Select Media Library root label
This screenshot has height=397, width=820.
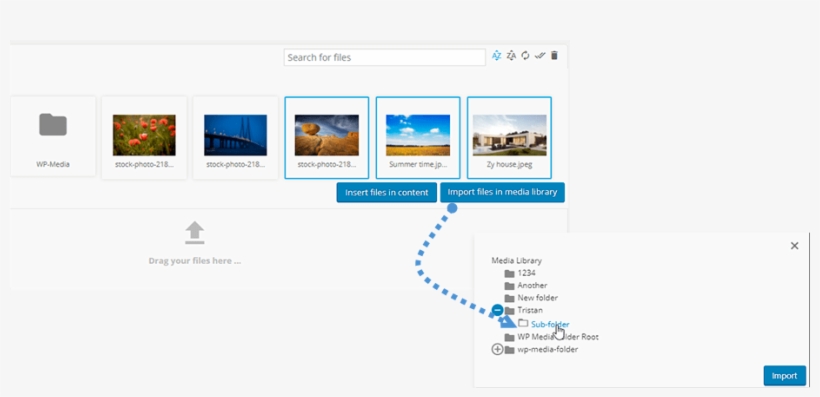pos(517,260)
